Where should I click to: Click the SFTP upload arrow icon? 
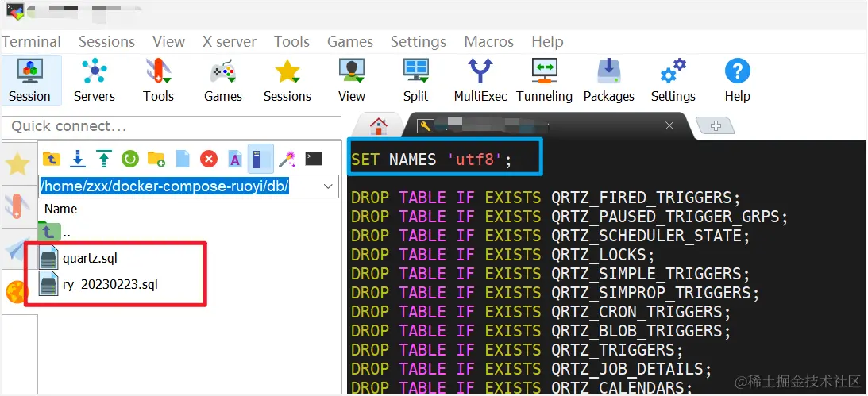click(x=103, y=160)
